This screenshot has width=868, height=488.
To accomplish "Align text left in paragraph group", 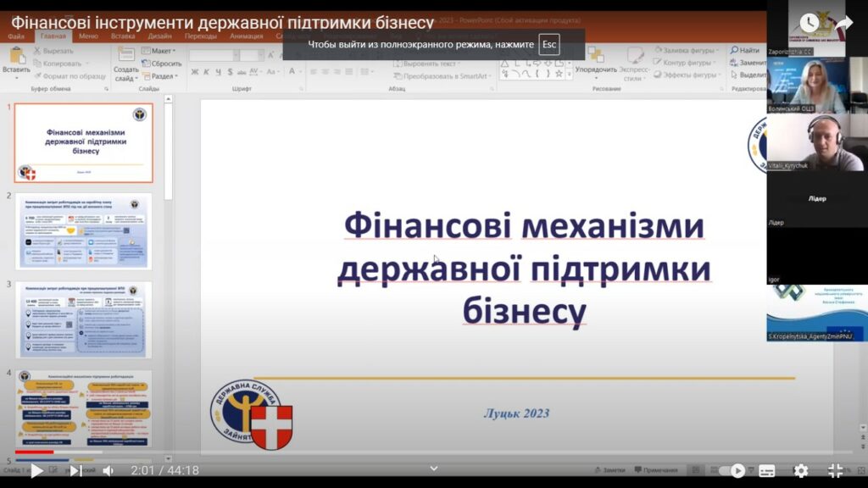I will (314, 72).
